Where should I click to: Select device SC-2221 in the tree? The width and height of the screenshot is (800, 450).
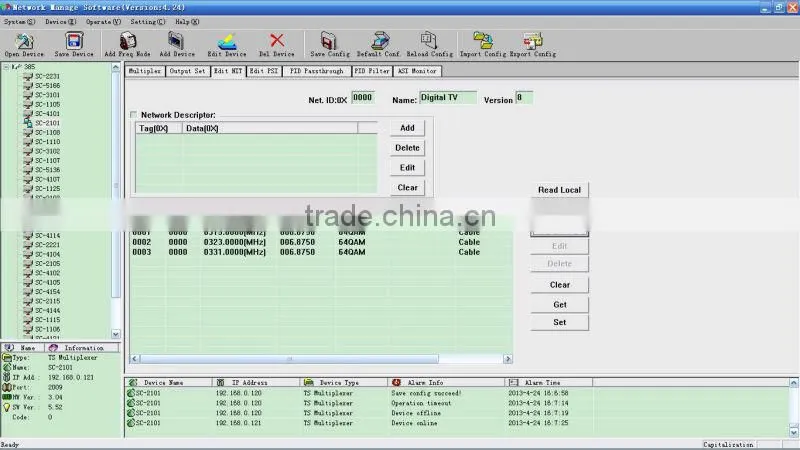point(47,245)
